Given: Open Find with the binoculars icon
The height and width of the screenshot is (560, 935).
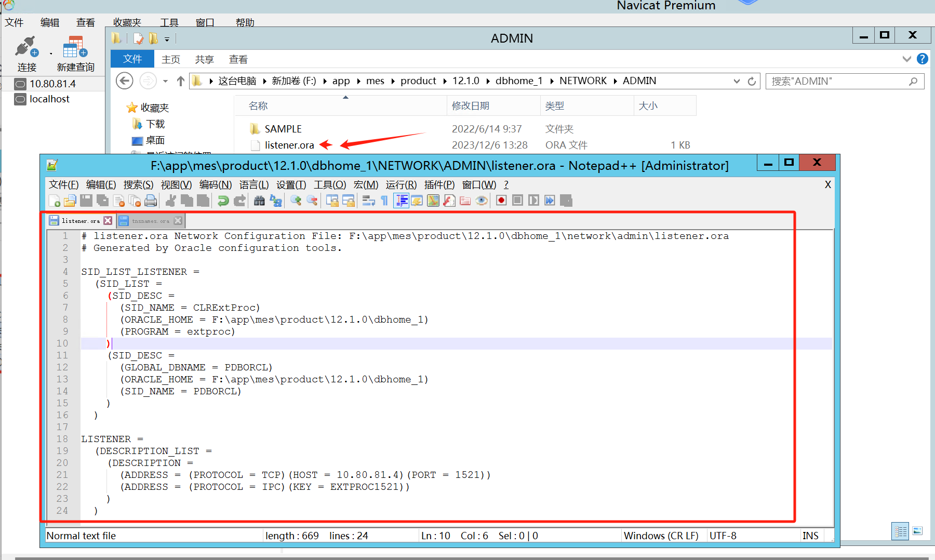Looking at the screenshot, I should (259, 201).
